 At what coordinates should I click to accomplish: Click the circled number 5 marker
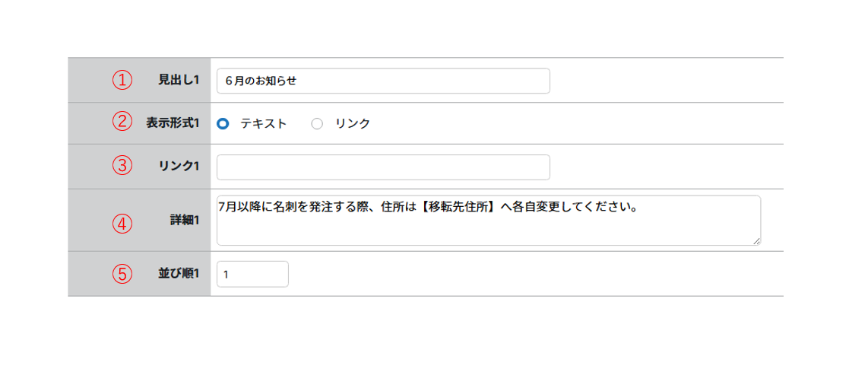click(x=122, y=274)
